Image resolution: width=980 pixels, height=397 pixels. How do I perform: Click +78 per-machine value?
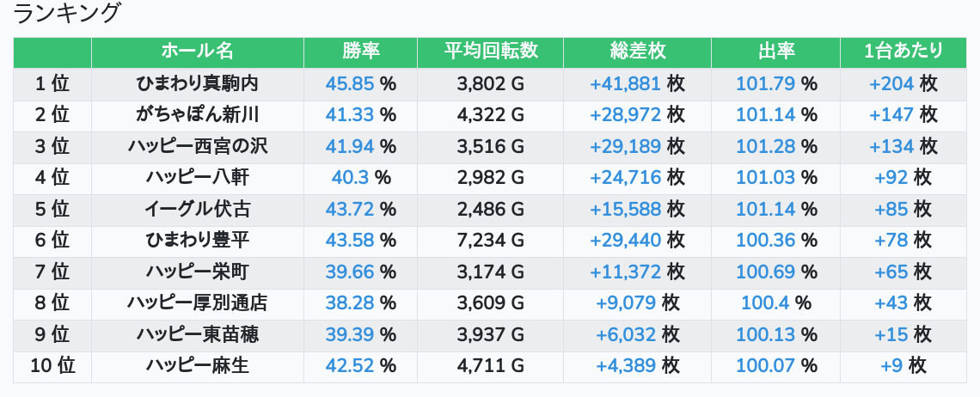891,241
